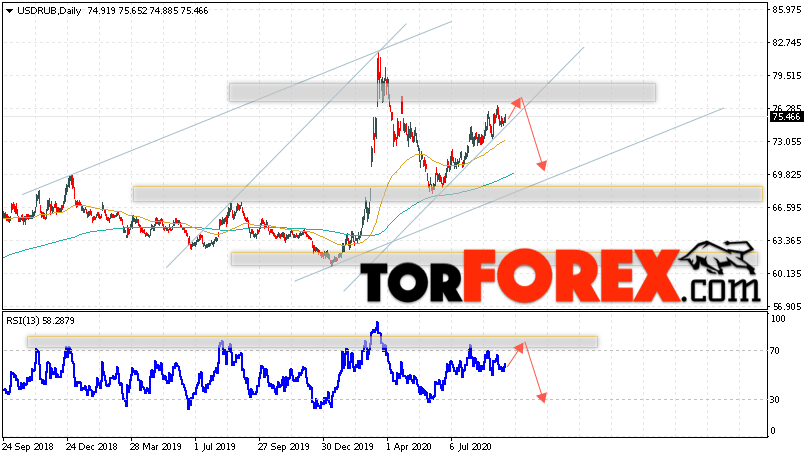Select the current price label 75.466
The height and width of the screenshot is (458, 808).
(787, 117)
